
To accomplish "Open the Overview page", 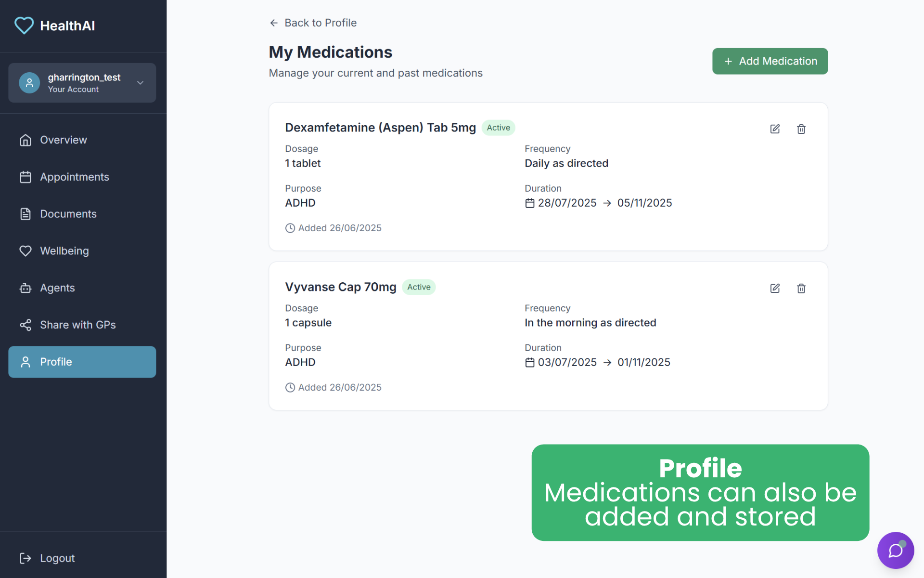I will (x=63, y=140).
